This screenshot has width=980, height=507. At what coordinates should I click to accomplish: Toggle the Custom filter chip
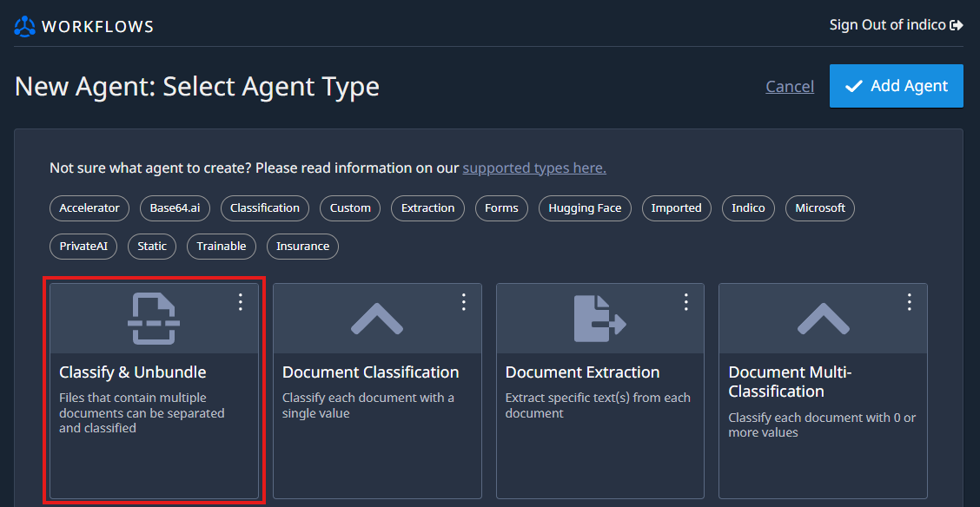pyautogui.click(x=351, y=208)
